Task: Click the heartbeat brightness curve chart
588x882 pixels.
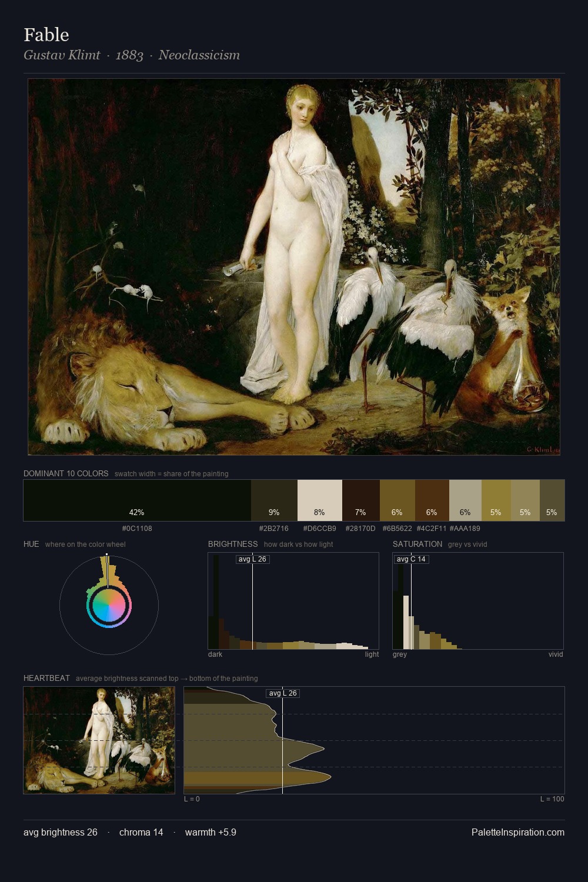Action: click(374, 740)
